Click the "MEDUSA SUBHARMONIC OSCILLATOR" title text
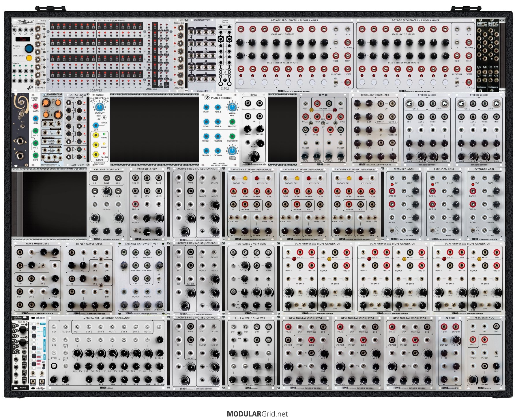This screenshot has width=515, height=420. (x=106, y=318)
